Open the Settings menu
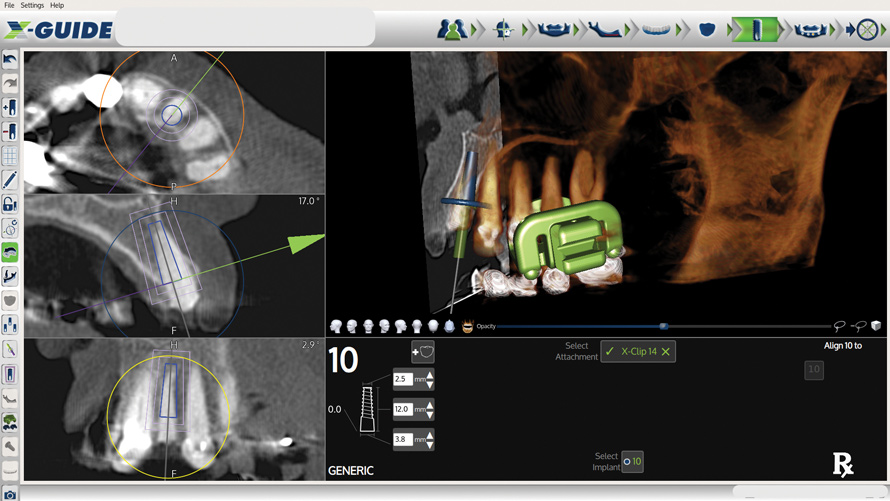 pos(32,5)
